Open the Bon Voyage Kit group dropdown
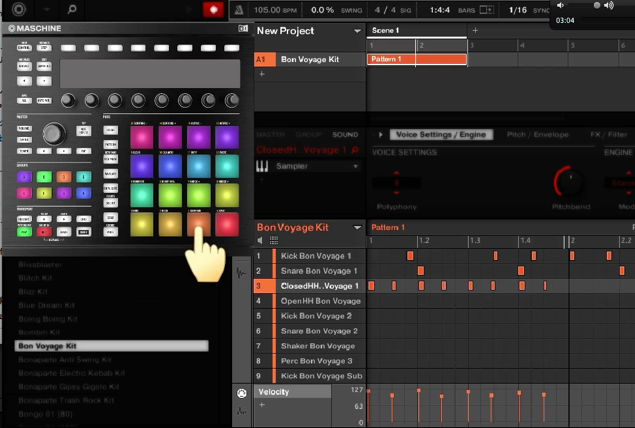635x428 pixels. click(357, 228)
